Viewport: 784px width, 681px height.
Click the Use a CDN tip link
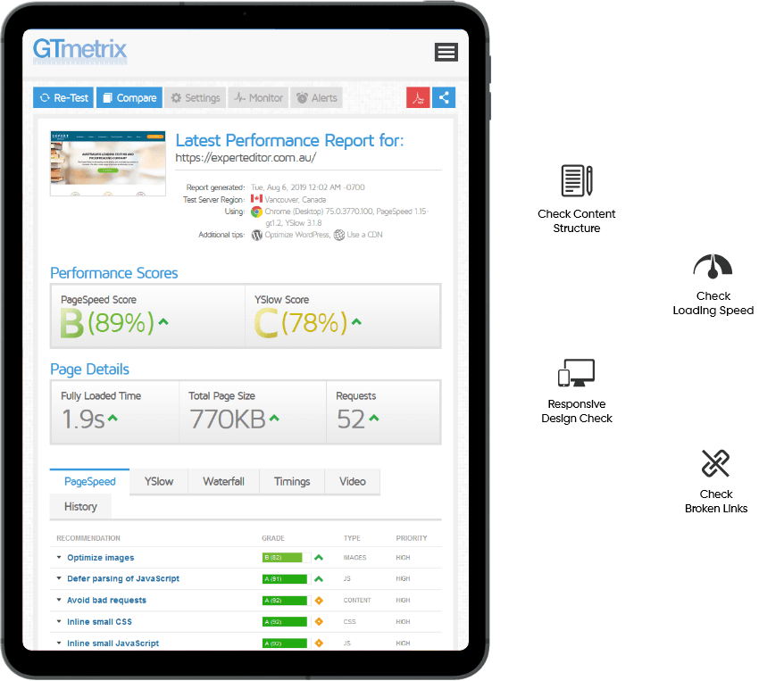(365, 235)
